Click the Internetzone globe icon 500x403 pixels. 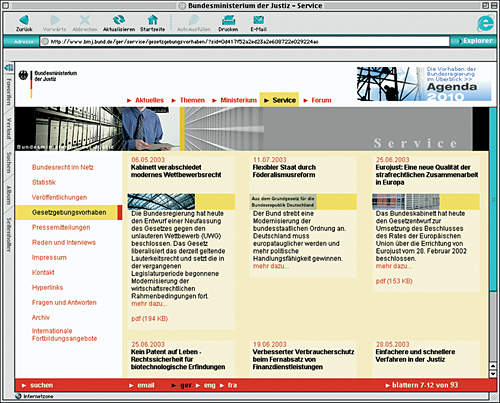coord(18,396)
